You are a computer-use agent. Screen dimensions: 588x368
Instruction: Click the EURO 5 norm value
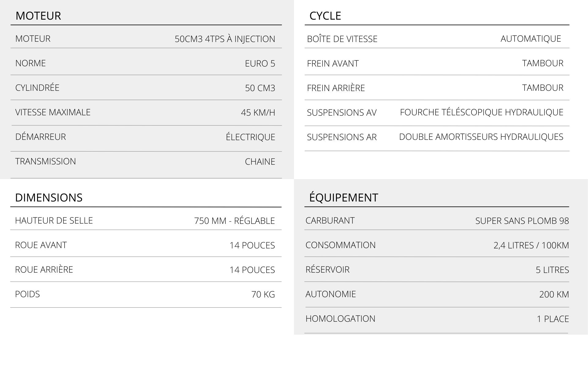coord(260,63)
